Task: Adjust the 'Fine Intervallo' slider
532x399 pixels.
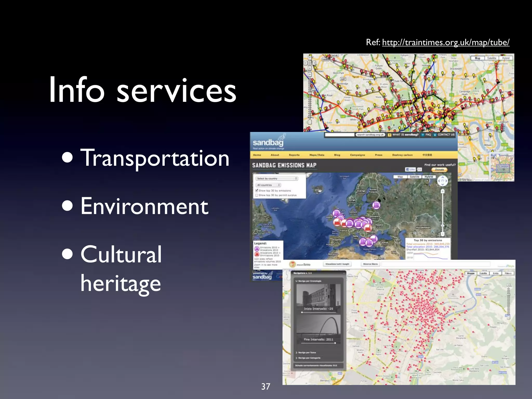Action: pyautogui.click(x=318, y=343)
